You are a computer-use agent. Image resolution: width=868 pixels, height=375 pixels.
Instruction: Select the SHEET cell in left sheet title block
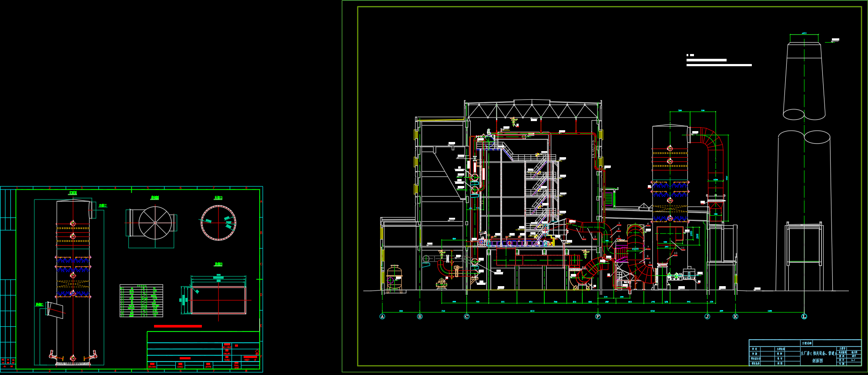[250, 359]
